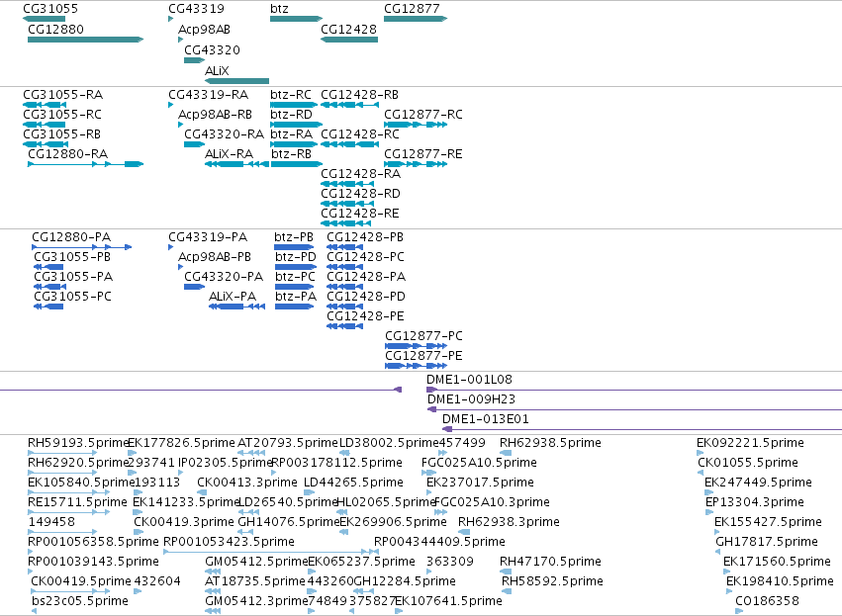Click the RH47170.5prime EST label

[x=550, y=562]
